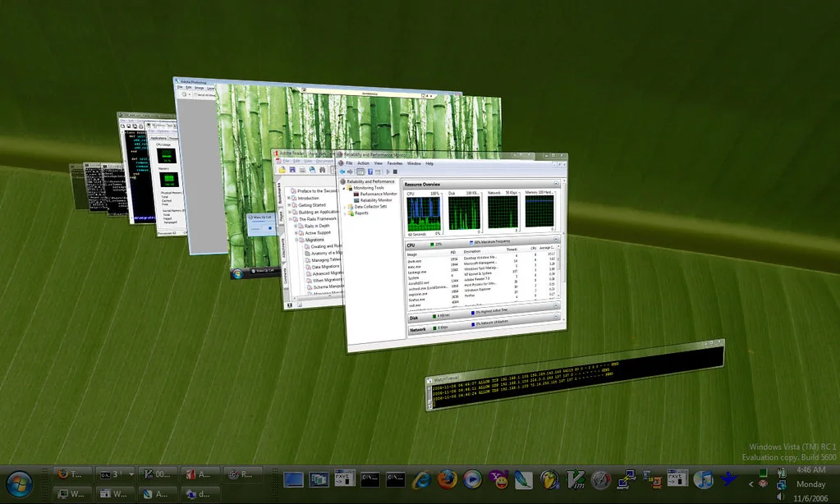Open the Getting Started bookmark
This screenshot has width=840, height=504.
[312, 205]
